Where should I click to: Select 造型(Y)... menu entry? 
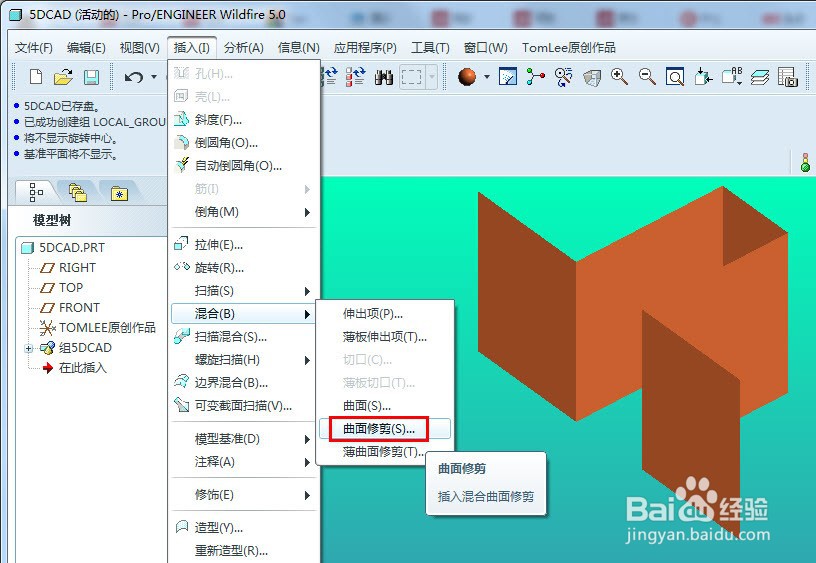click(x=244, y=528)
